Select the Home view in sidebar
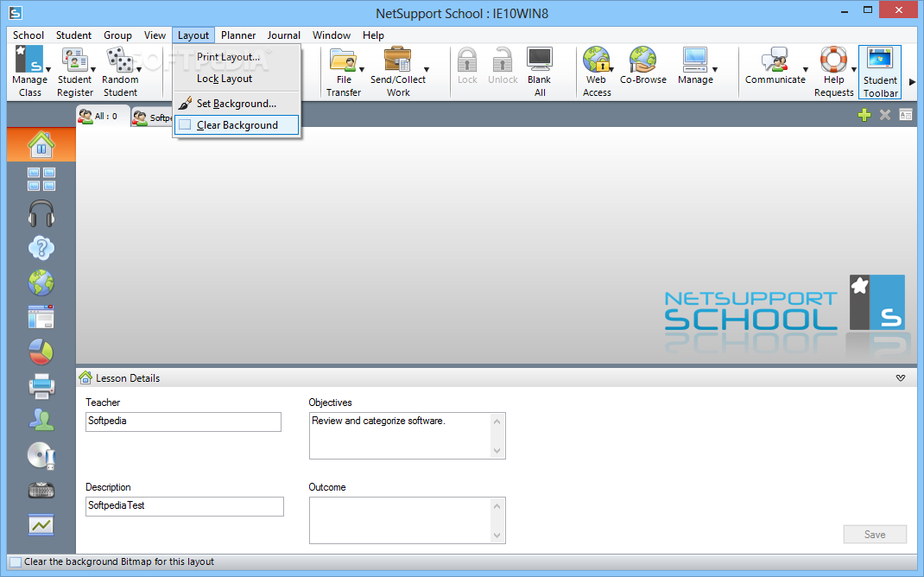 pyautogui.click(x=41, y=144)
